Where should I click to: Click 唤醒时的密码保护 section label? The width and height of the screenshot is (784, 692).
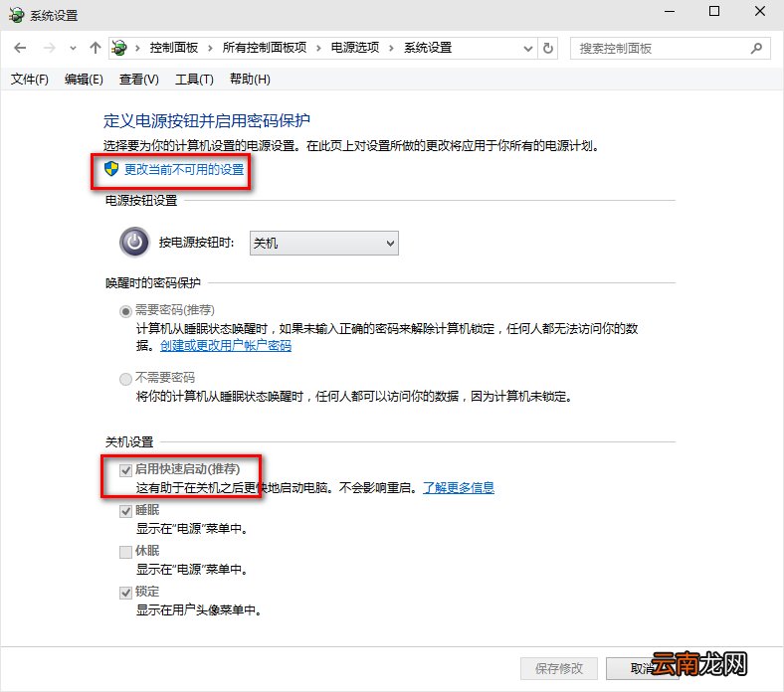(x=153, y=283)
